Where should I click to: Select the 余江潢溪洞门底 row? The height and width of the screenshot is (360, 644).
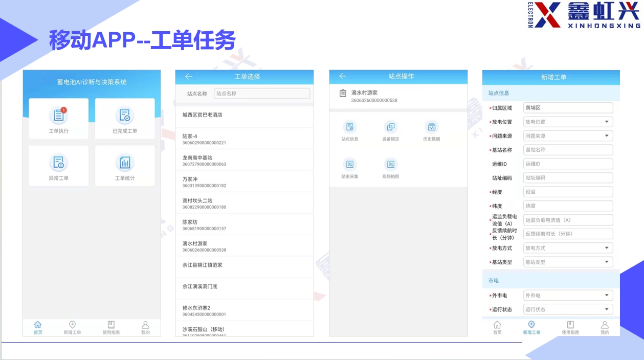coord(245,288)
